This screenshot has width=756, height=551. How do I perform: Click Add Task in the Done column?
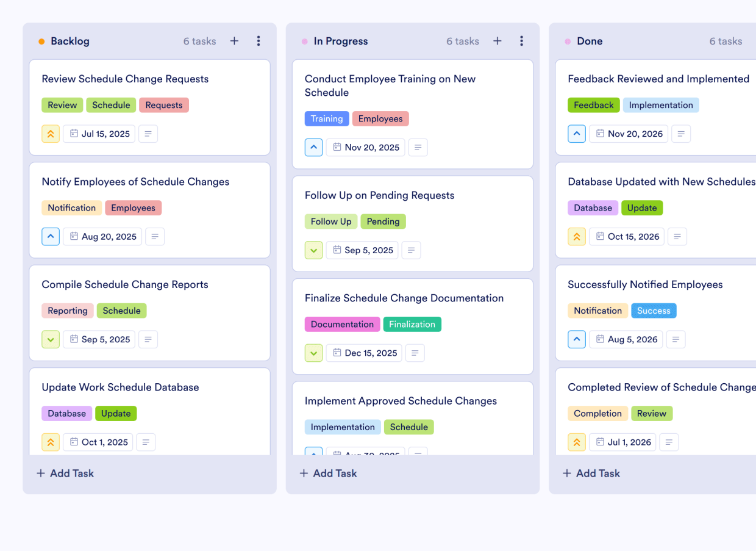click(x=591, y=473)
